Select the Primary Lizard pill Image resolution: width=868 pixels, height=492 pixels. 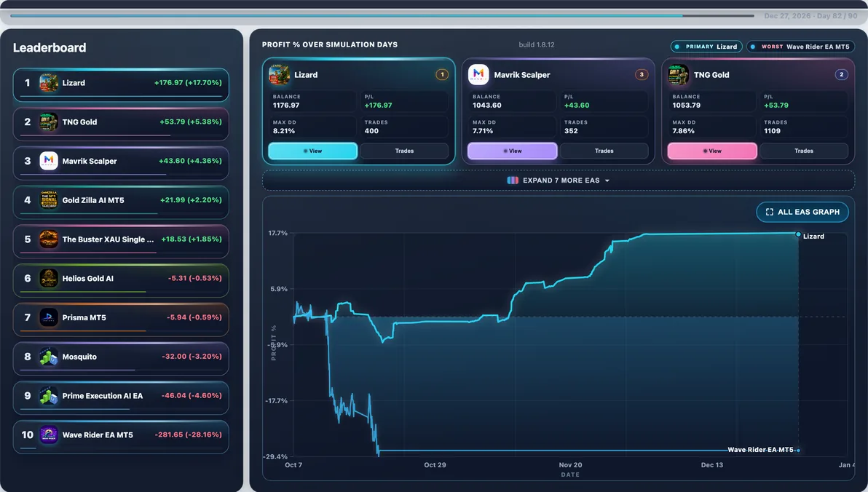coord(707,47)
